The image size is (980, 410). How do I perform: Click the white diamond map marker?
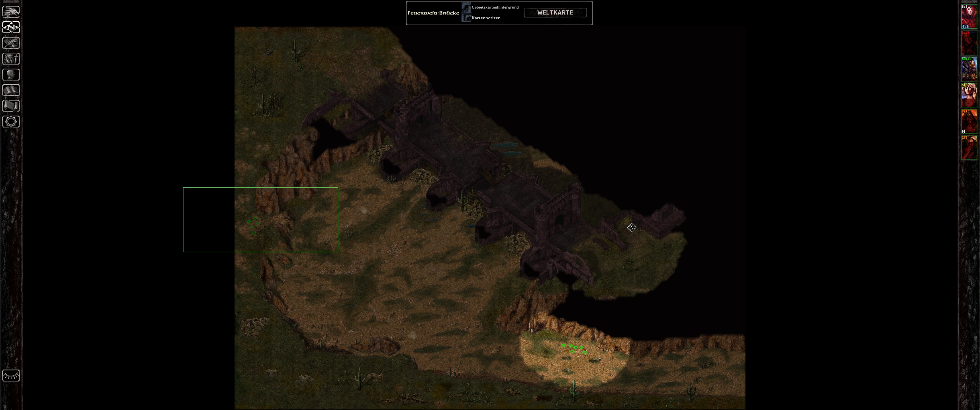click(x=632, y=227)
